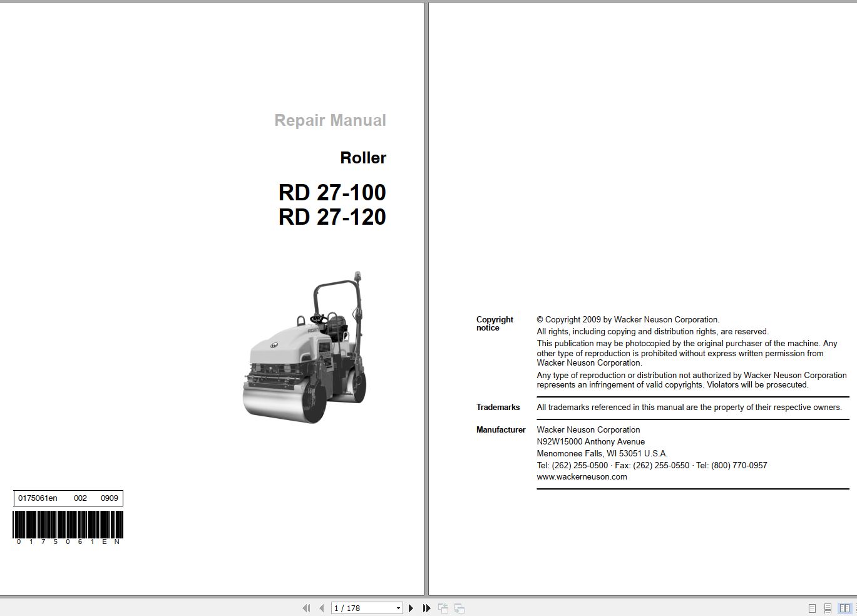Viewport: 857px width, 616px height.
Task: Click the 'RD 27-100' model text
Action: [332, 192]
